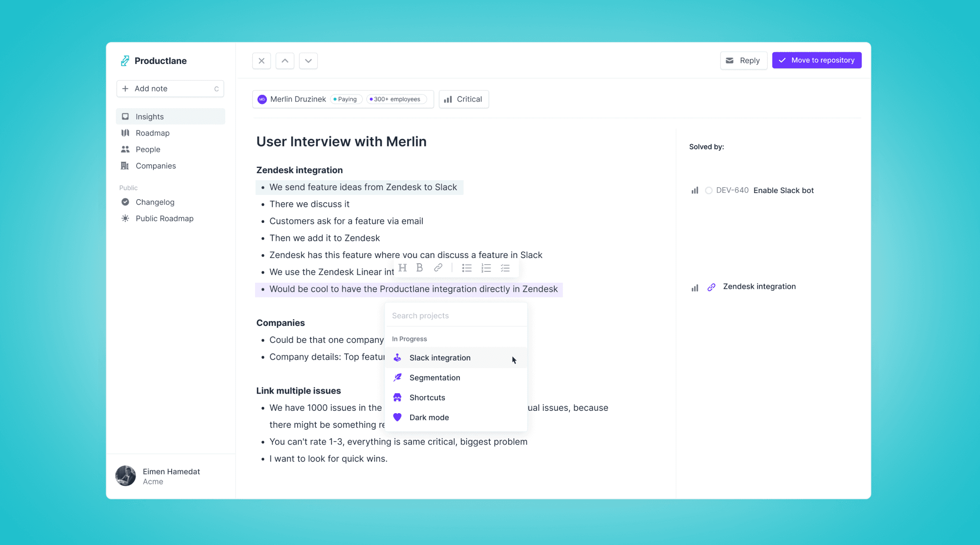Apply numbered list formatting
Image resolution: width=980 pixels, height=545 pixels.
pos(486,268)
